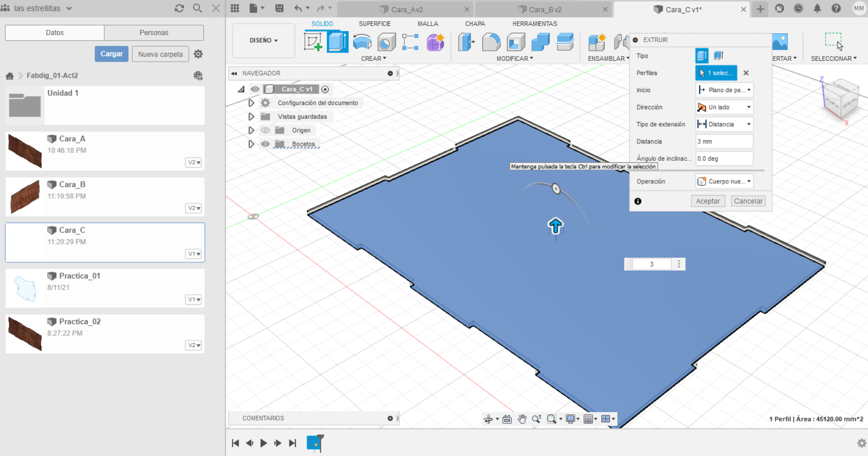Image resolution: width=868 pixels, height=456 pixels.
Task: Show the hidden Origen folder
Action: [x=265, y=130]
